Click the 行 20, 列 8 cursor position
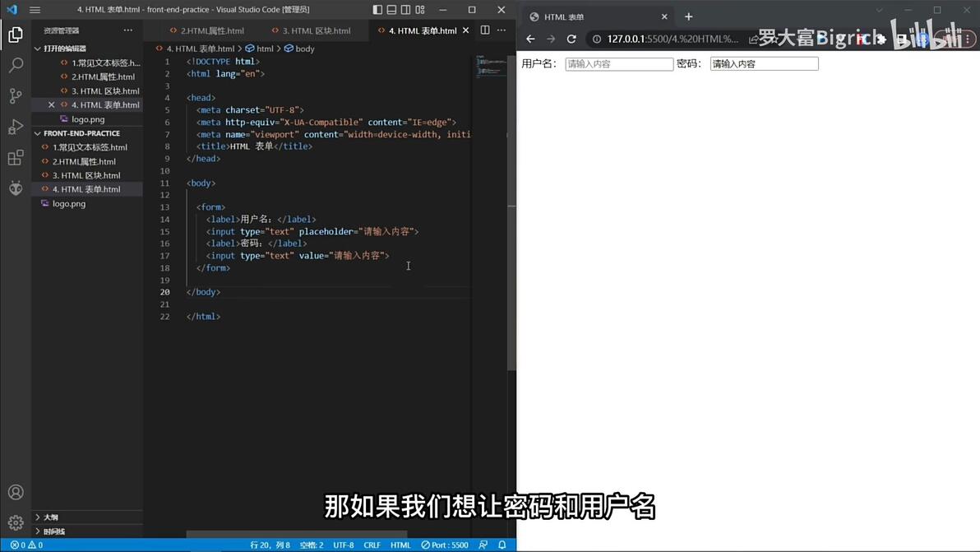This screenshot has width=980, height=552. pos(270,545)
